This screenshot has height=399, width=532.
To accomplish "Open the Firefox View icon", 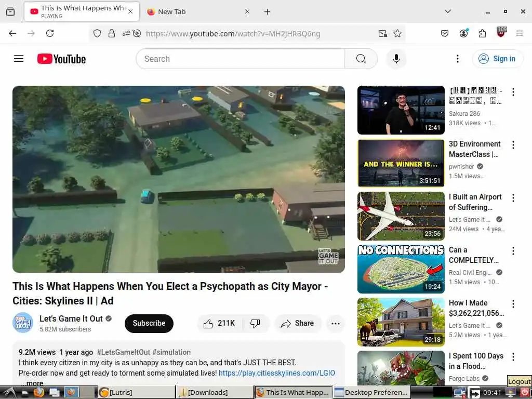I will pyautogui.click(x=10, y=12).
